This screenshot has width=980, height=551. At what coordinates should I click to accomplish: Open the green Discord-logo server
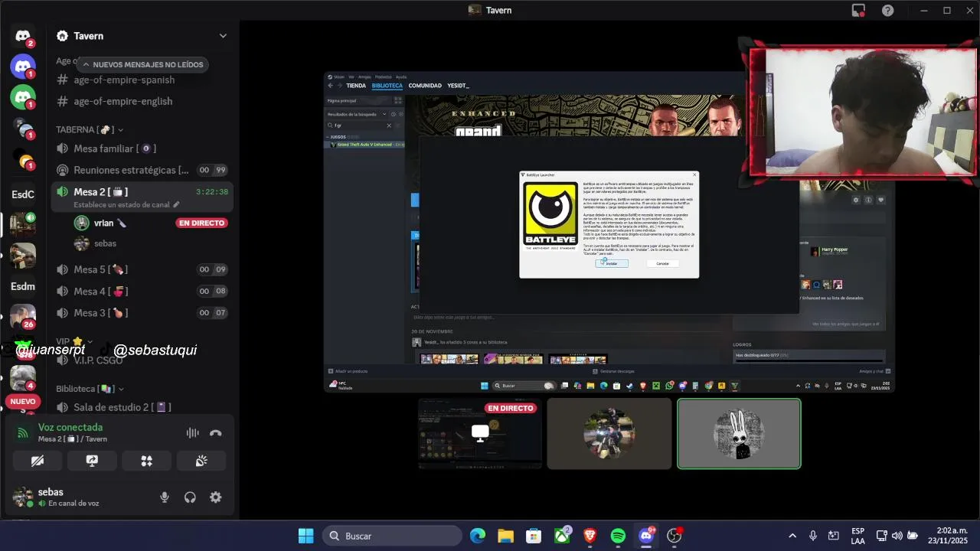tap(23, 97)
